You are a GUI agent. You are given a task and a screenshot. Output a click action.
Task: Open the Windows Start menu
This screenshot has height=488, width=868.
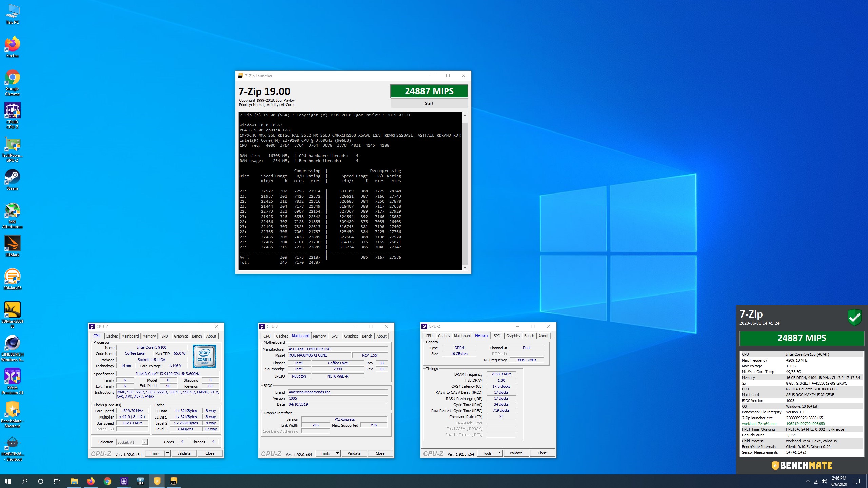click(8, 481)
